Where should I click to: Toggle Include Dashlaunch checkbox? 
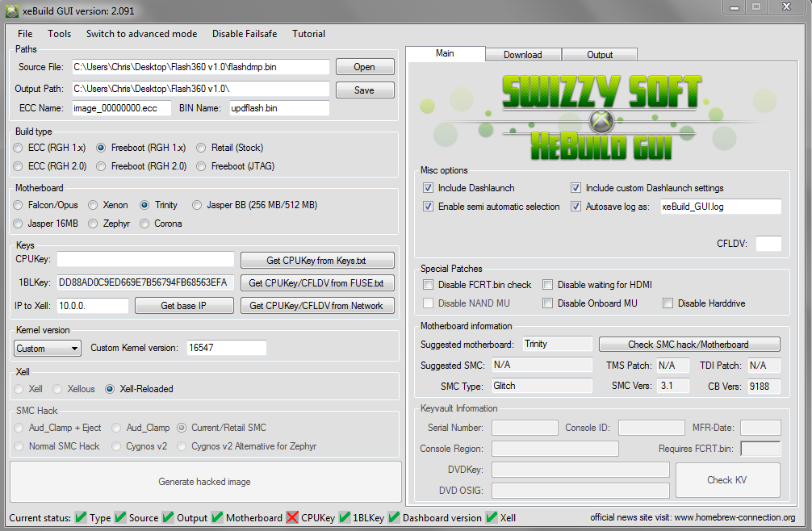click(x=428, y=188)
